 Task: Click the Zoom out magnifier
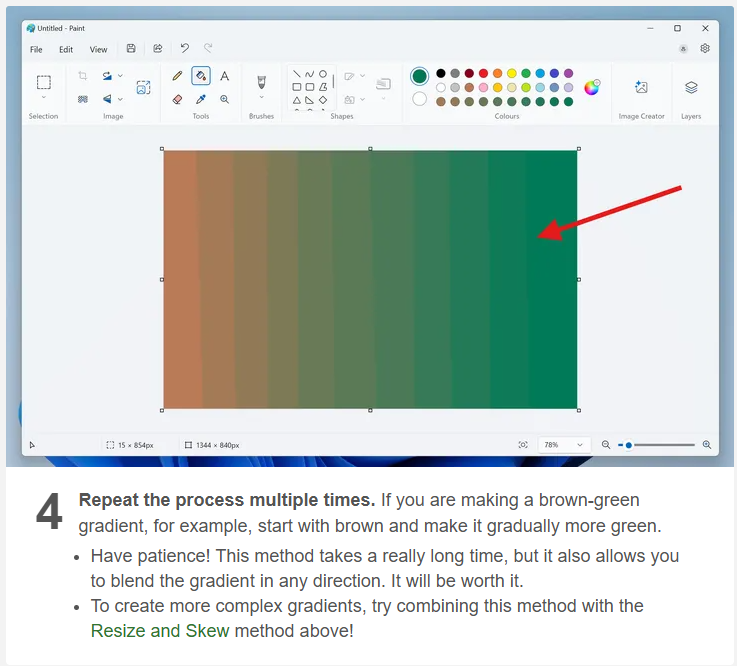coord(606,445)
